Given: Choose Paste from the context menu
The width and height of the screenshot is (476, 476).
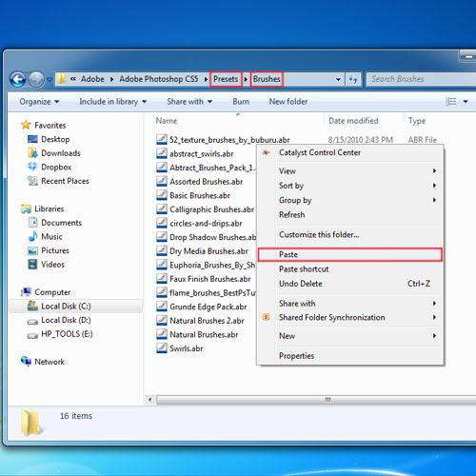Looking at the screenshot, I should (x=349, y=254).
